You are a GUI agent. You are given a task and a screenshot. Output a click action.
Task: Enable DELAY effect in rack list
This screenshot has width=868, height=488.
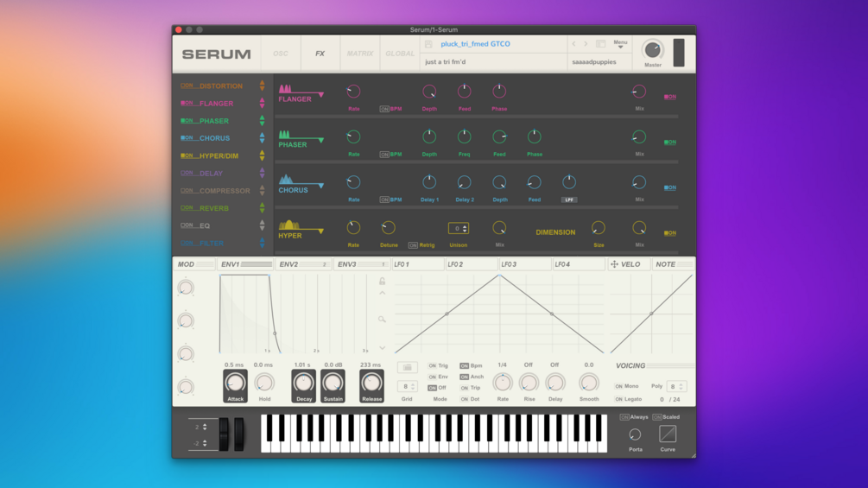click(x=187, y=174)
